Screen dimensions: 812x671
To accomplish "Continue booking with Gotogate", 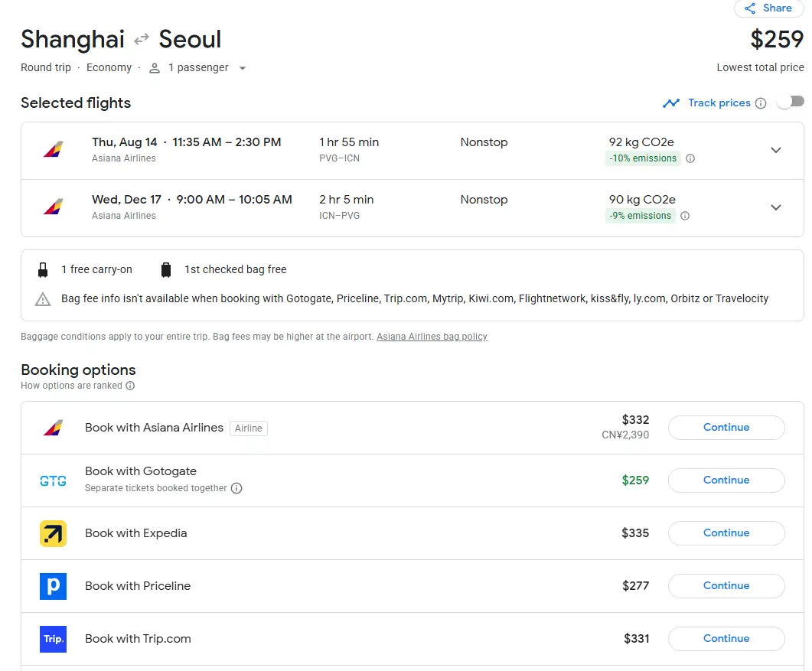I will [726, 480].
